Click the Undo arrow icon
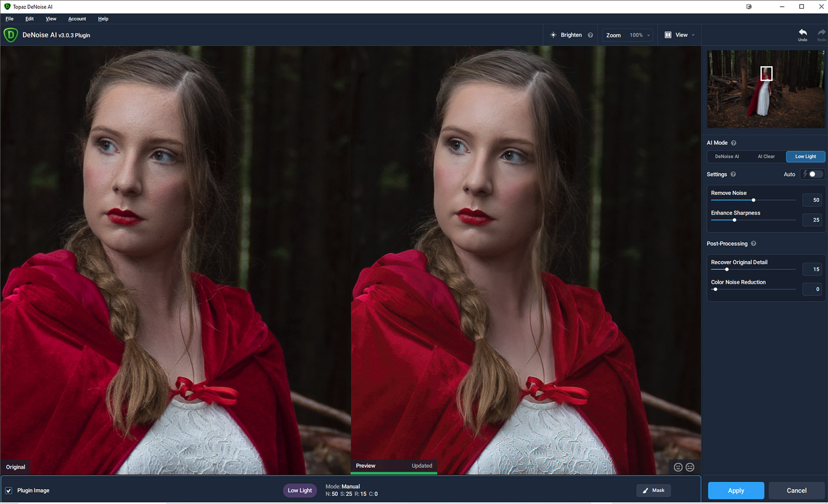The image size is (828, 504). tap(802, 33)
